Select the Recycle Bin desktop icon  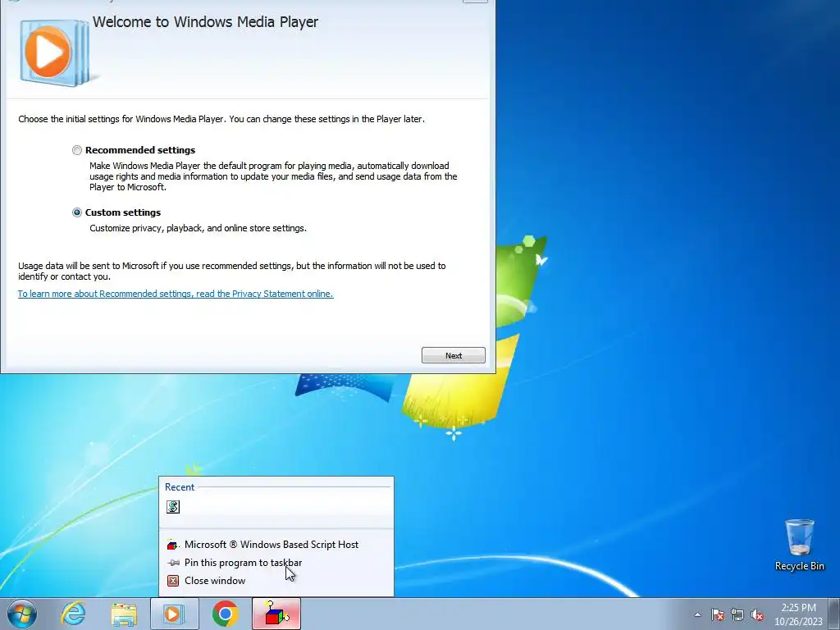click(x=799, y=545)
